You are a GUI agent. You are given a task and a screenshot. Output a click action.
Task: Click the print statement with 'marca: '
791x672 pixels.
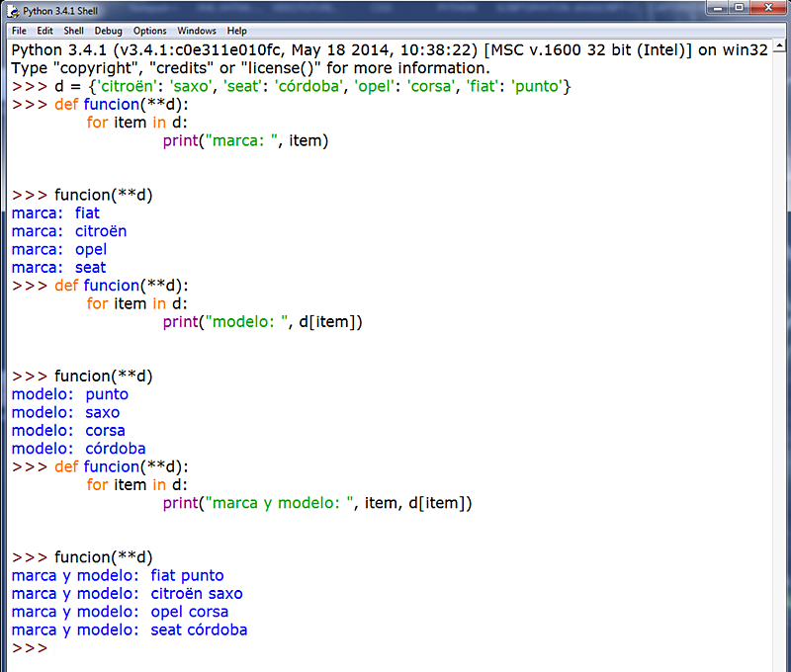pyautogui.click(x=247, y=140)
